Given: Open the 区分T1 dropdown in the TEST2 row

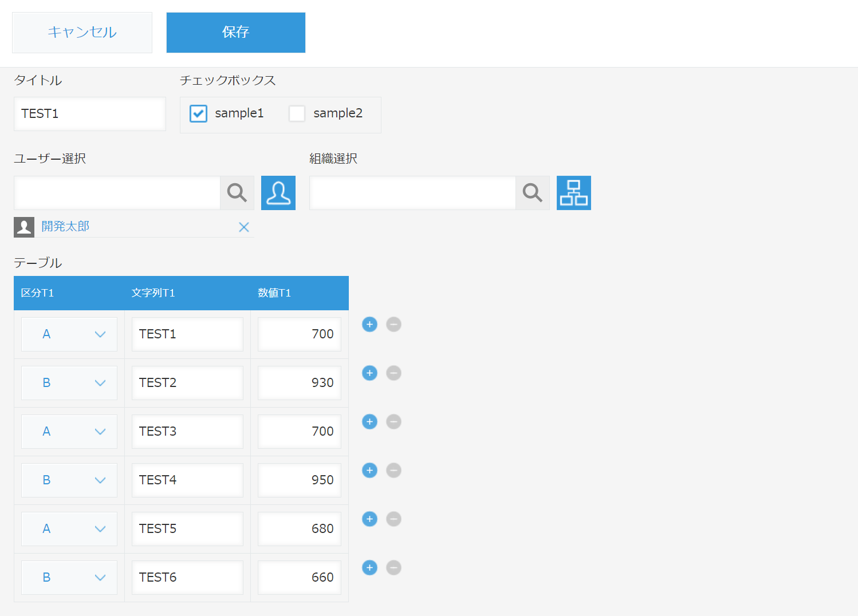Looking at the screenshot, I should pos(69,383).
